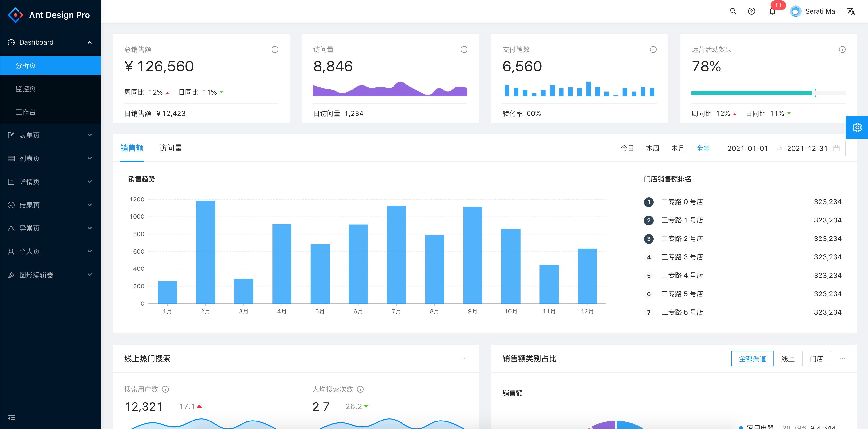Click the info icon on 支付笔数 card
The height and width of the screenshot is (429, 868).
coord(653,49)
